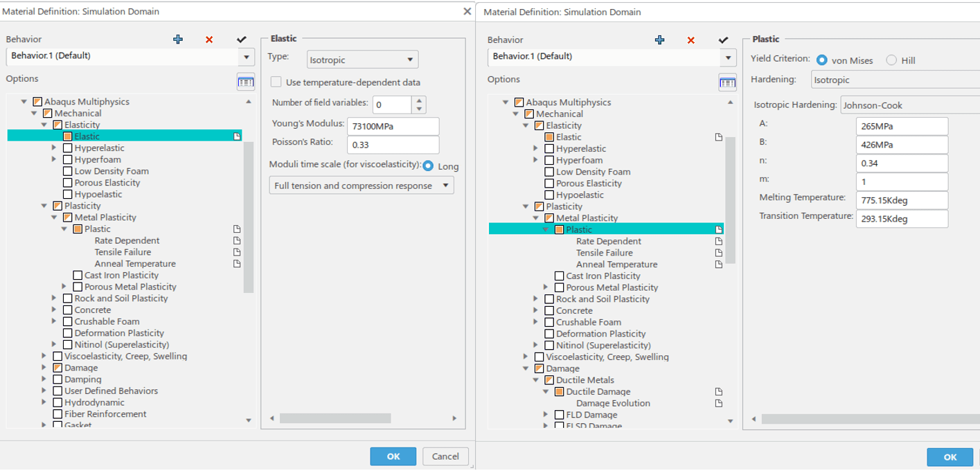Open the Johnson-Cook isotropic hardening dropdown
Screen dimensions: 980x473
910,105
